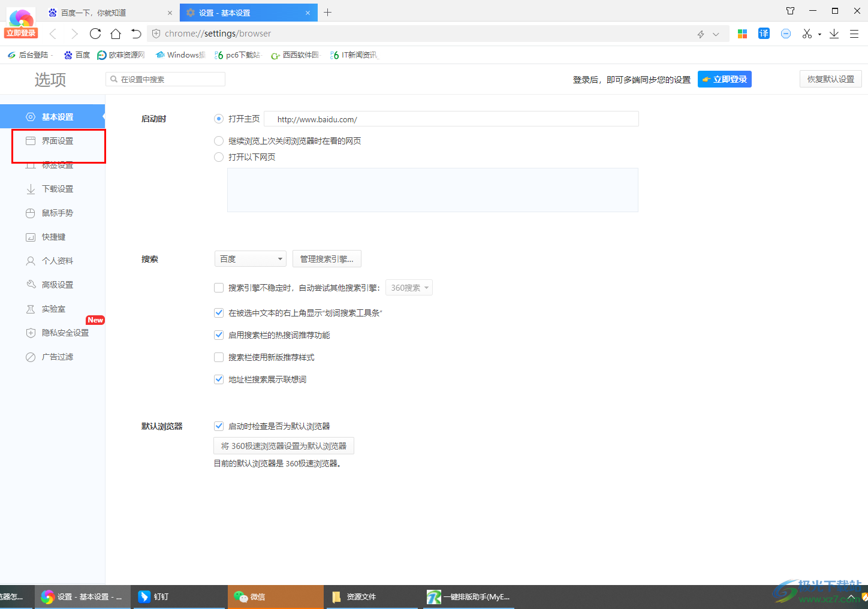Open the colorful apps grid extension icon
The height and width of the screenshot is (609, 868).
(x=742, y=34)
